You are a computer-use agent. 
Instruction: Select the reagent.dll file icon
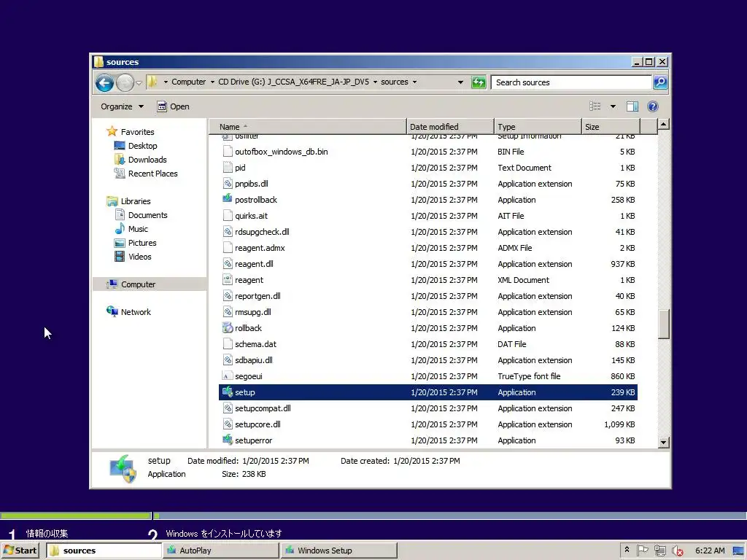coord(228,264)
